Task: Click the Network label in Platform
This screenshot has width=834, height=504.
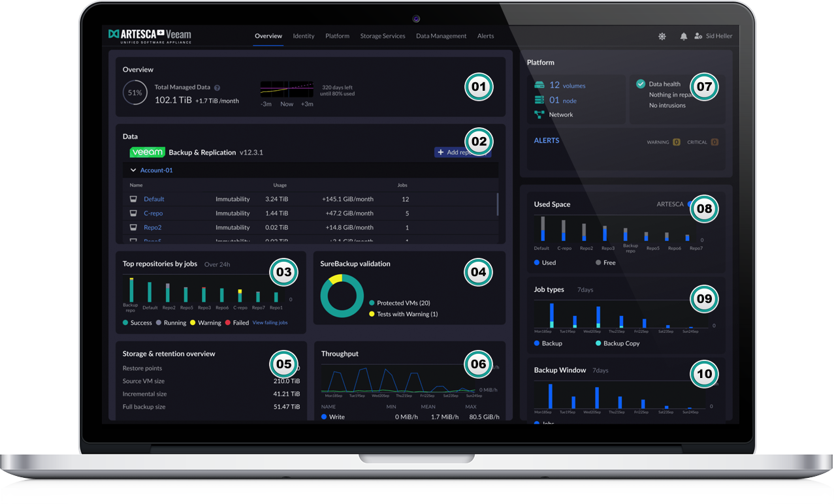Action: click(561, 115)
